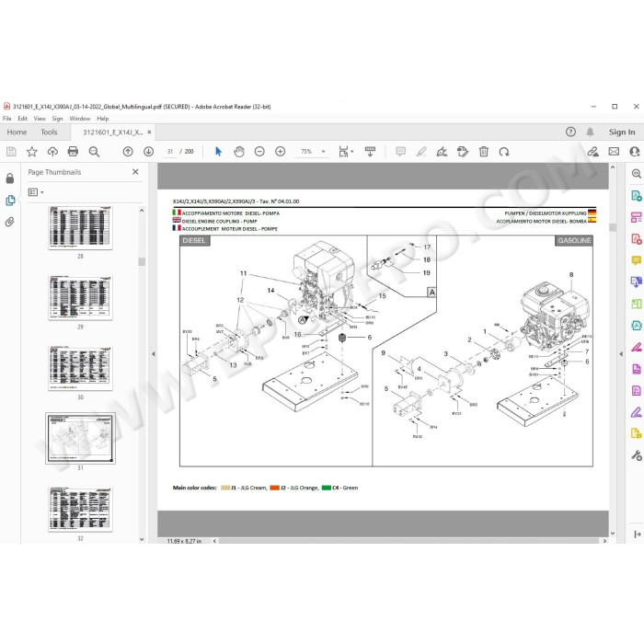Select the 3121601_E_X14J document tab
The image size is (644, 644).
point(112,132)
